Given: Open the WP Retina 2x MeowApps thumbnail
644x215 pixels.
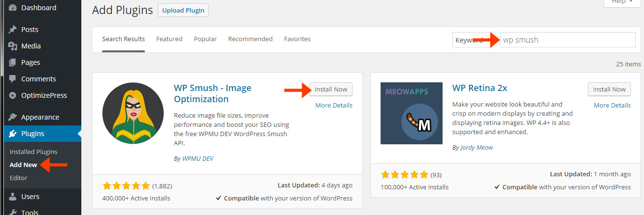Looking at the screenshot, I should [412, 113].
